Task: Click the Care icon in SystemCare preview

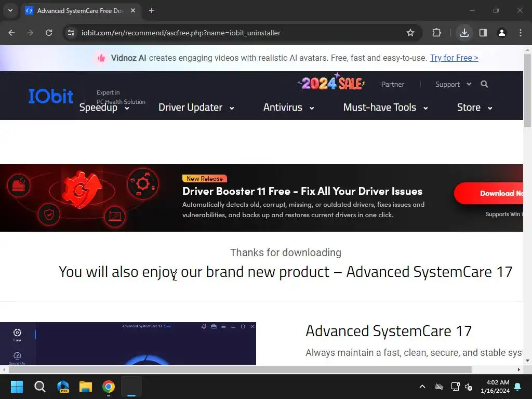Action: tap(17, 335)
